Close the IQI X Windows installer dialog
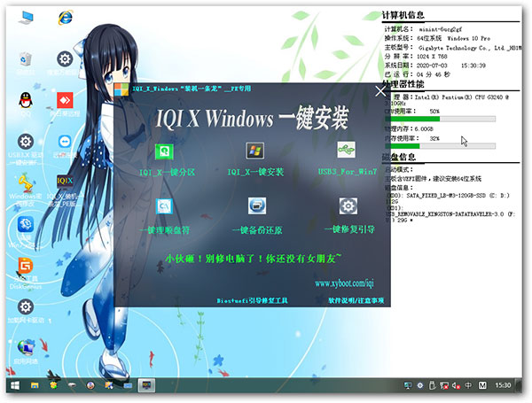 pyautogui.click(x=380, y=89)
